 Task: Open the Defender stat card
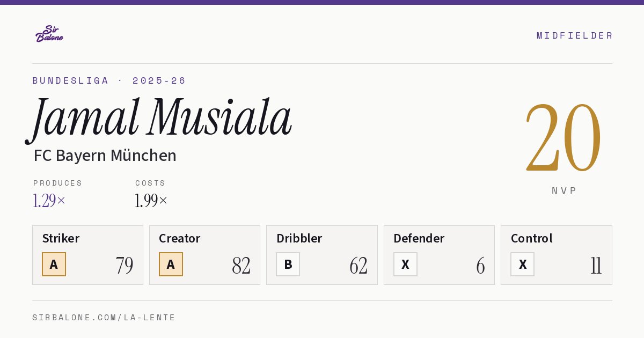(439, 255)
